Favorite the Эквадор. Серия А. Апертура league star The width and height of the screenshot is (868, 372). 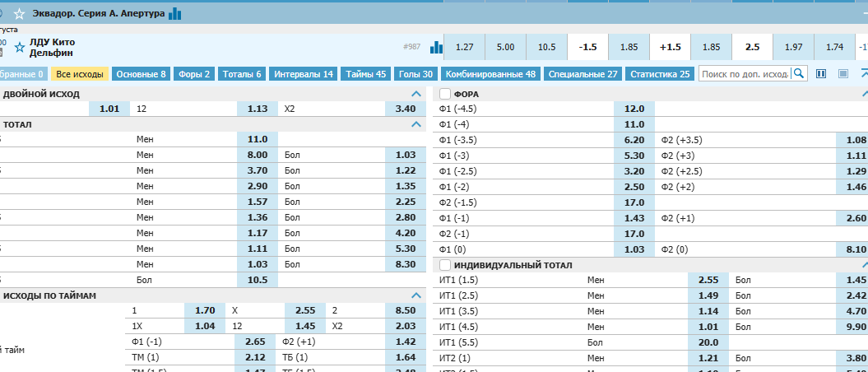[20, 14]
